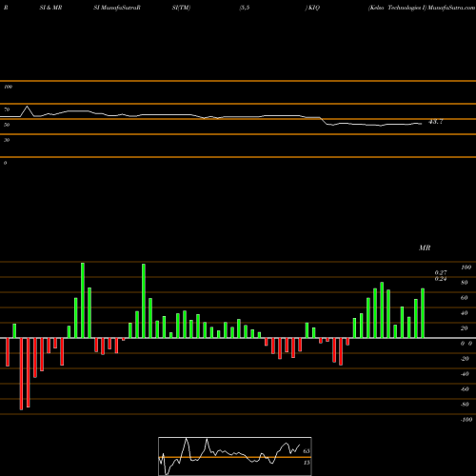
Task: Click the MR axis label -40
Action: (x=465, y=374)
